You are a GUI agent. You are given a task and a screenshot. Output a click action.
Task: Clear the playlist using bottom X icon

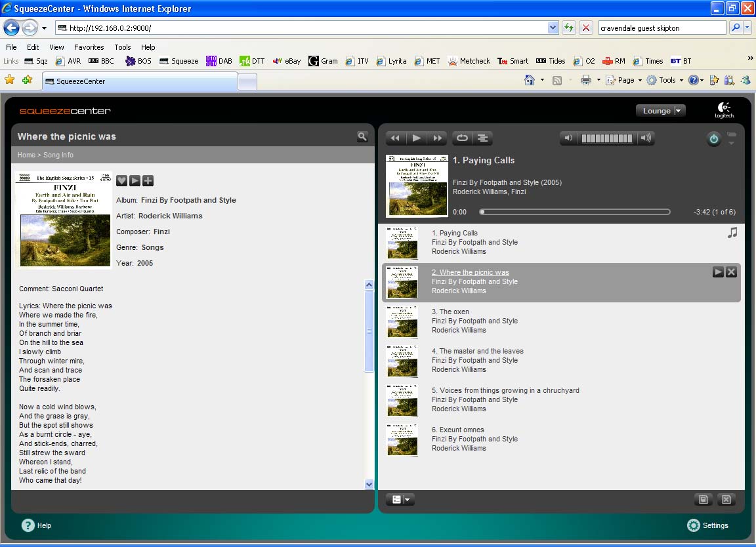click(726, 500)
